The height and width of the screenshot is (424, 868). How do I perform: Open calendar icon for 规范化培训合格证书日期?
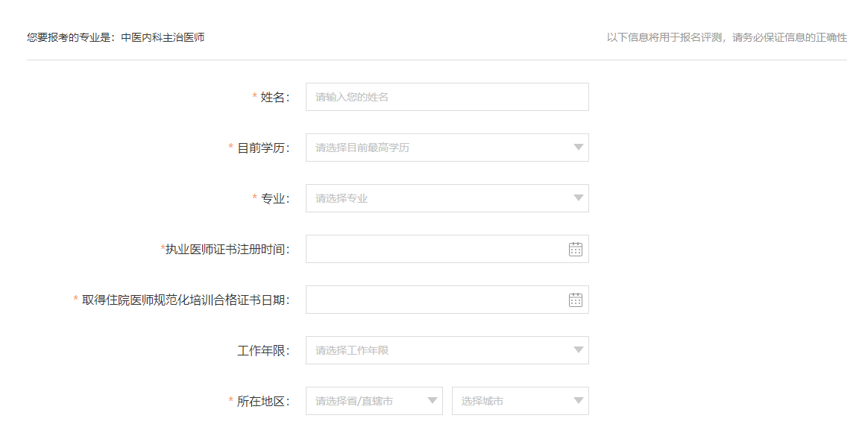pos(575,300)
